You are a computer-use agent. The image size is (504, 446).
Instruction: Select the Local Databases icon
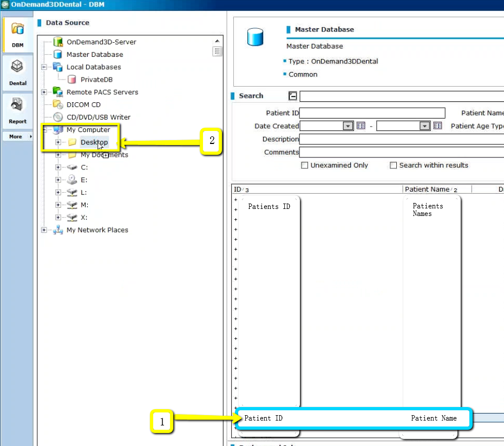(x=58, y=67)
